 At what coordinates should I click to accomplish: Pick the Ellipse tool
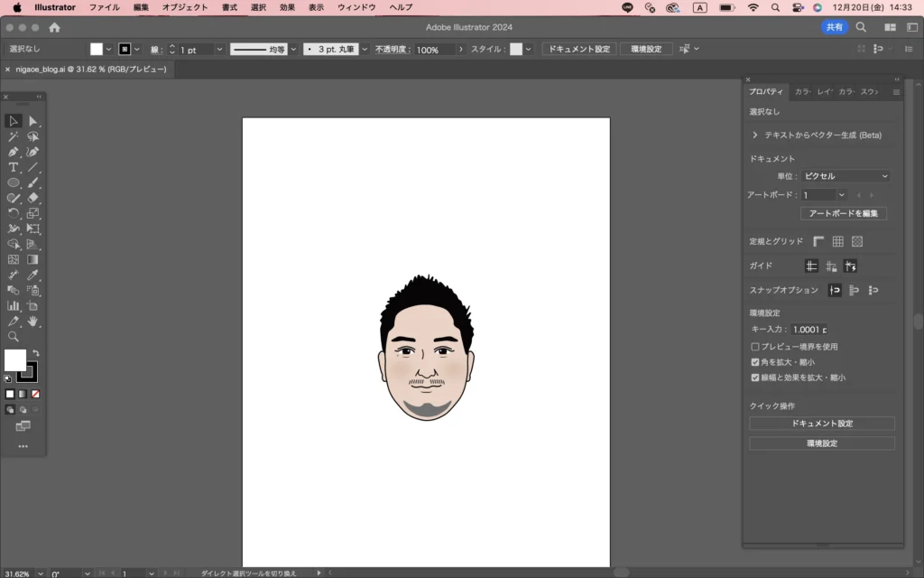coord(14,182)
